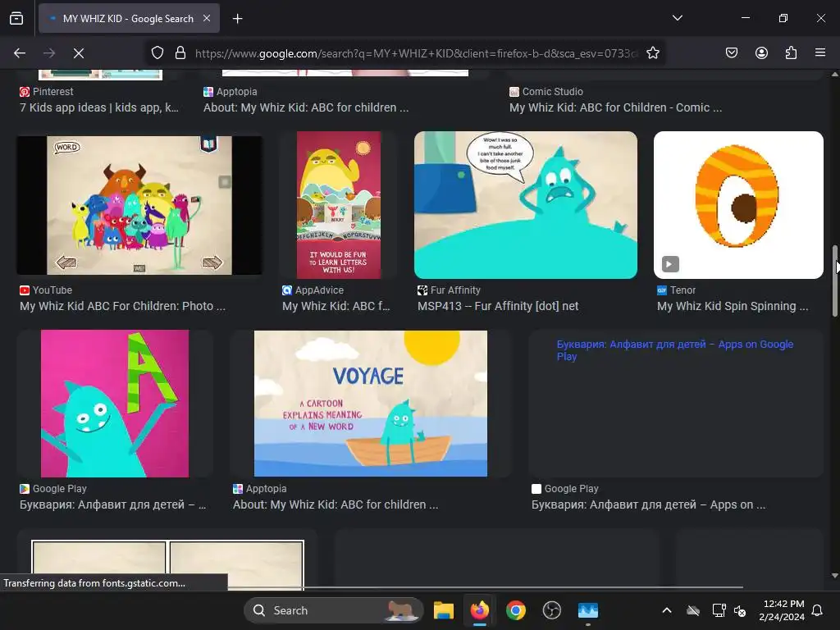Screen dimensions: 840x630
Task: Open the AppAdvice yellow monster thumbnail
Action: [339, 205]
